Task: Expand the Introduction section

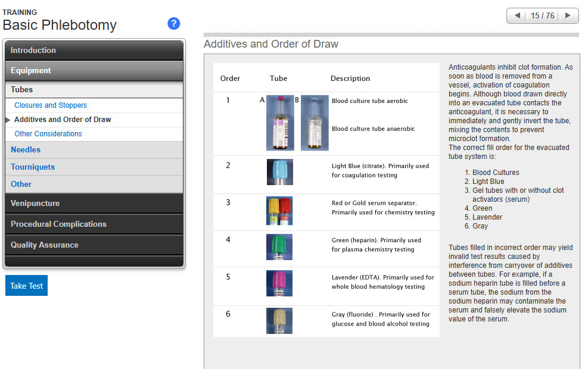Action: tap(95, 51)
